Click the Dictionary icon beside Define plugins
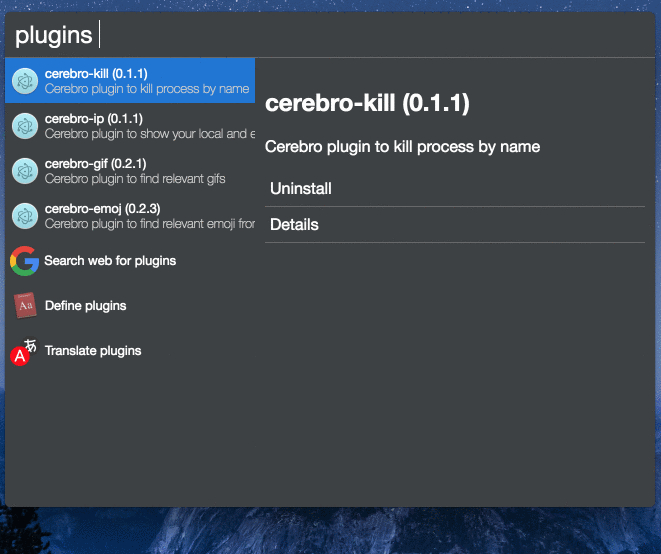 25,306
